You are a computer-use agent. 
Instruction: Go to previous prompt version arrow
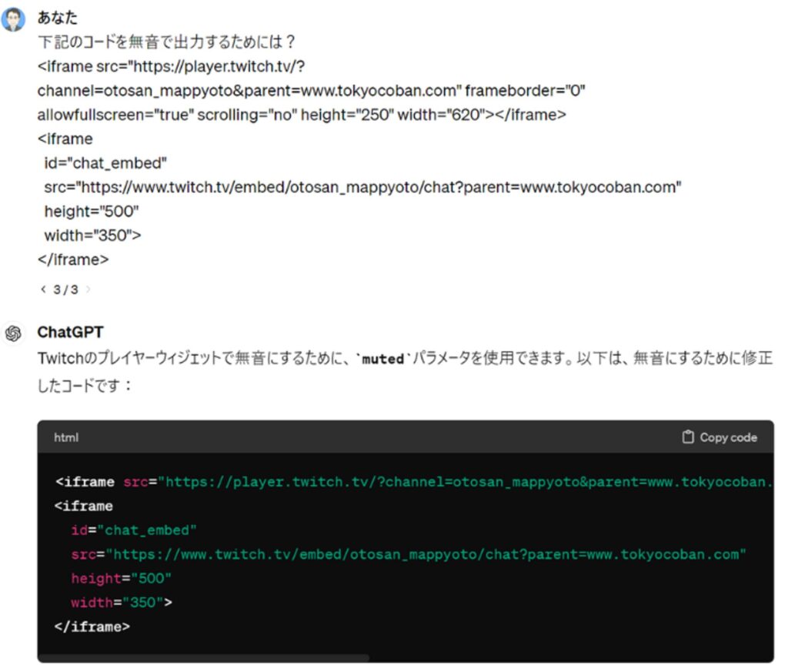[43, 289]
